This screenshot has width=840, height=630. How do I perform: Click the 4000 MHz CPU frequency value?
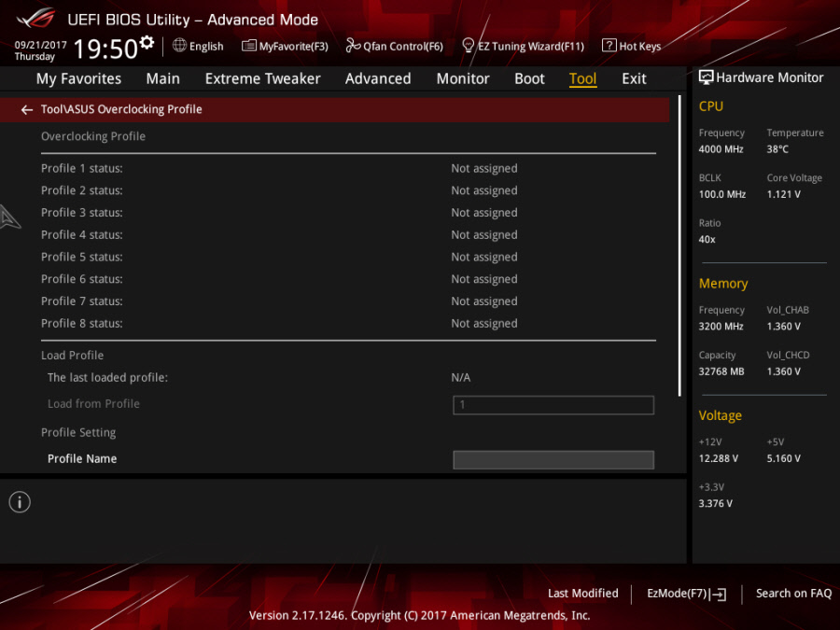(721, 149)
